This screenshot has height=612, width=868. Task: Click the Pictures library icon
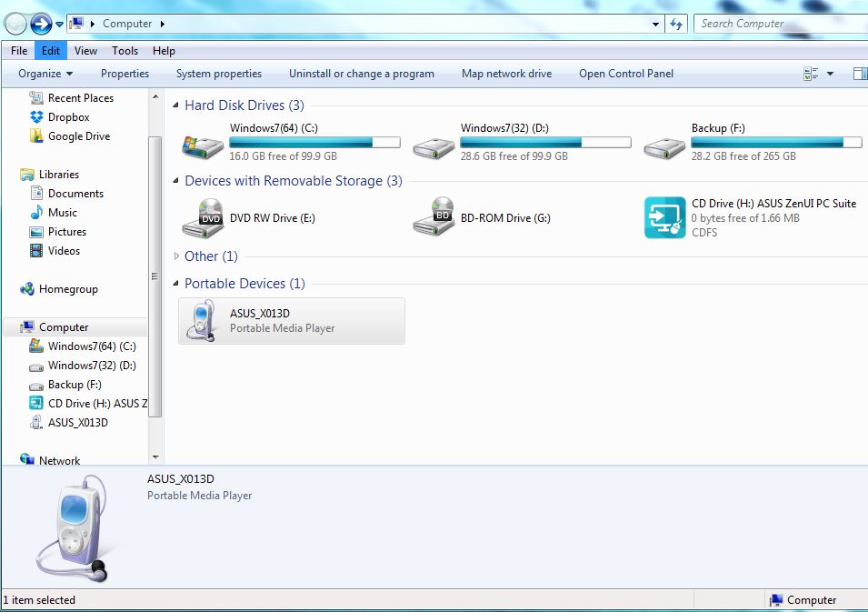(x=36, y=232)
